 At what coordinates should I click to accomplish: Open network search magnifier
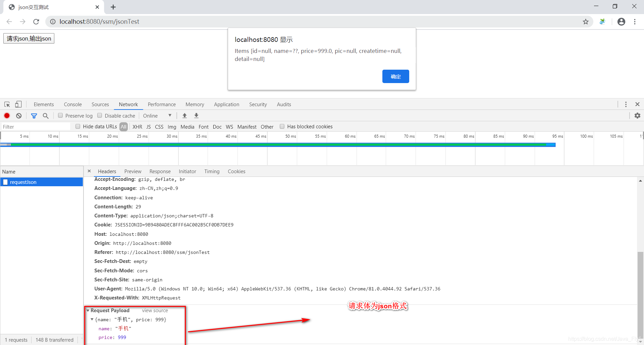coord(46,116)
